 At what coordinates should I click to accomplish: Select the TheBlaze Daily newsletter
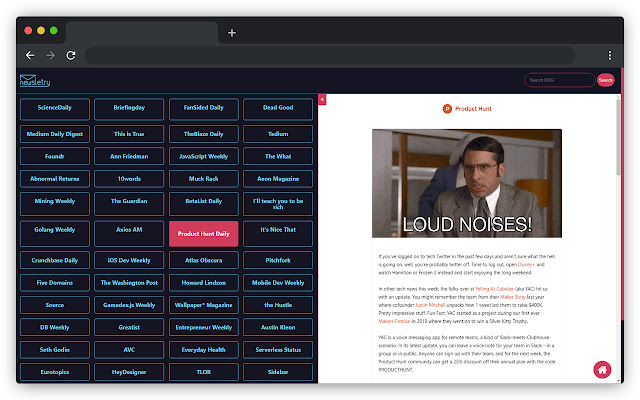point(204,134)
